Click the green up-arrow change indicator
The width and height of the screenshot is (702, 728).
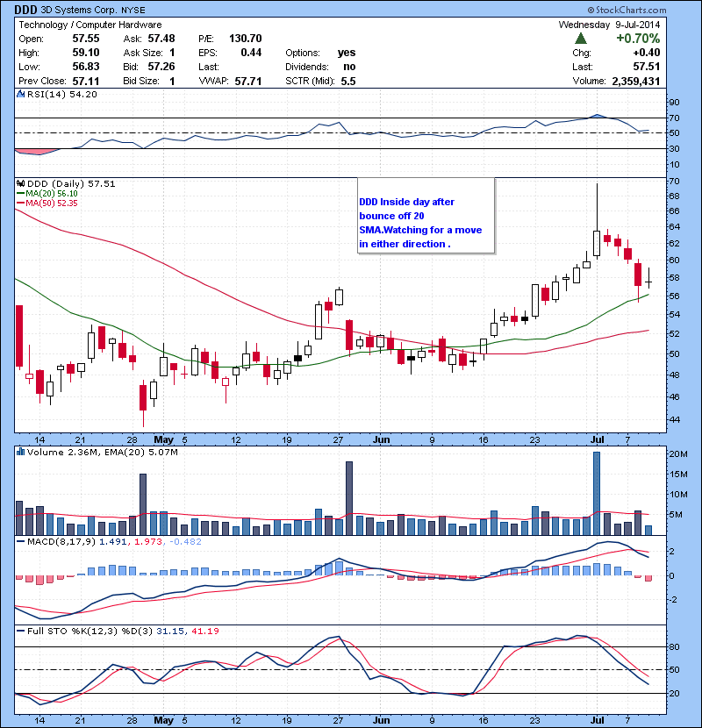581,38
